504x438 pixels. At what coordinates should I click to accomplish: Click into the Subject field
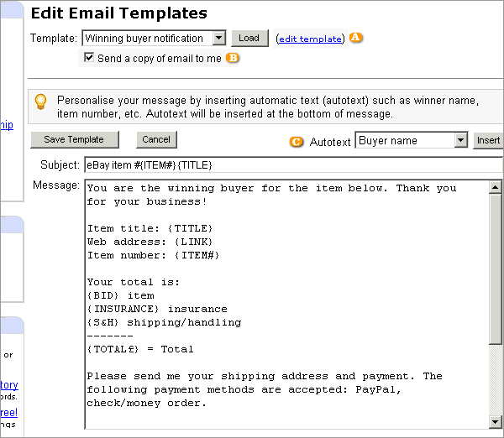click(x=286, y=165)
